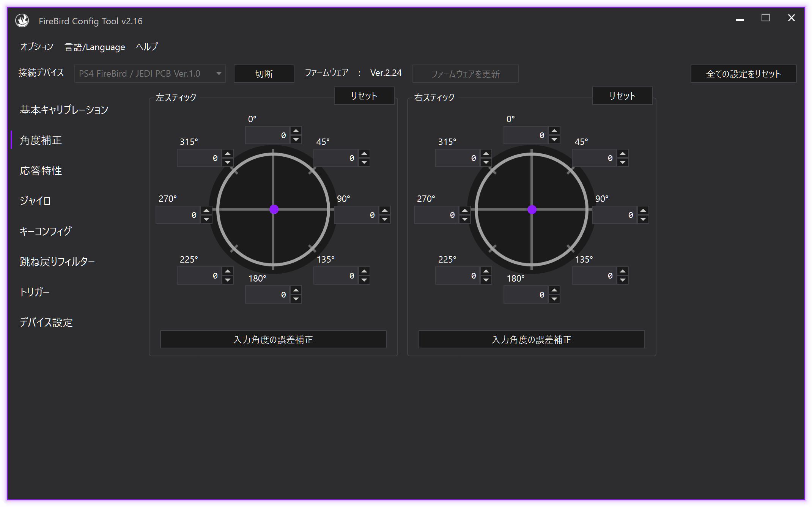Reset the left stick with リセット button
Image resolution: width=812 pixels, height=507 pixels.
click(364, 96)
